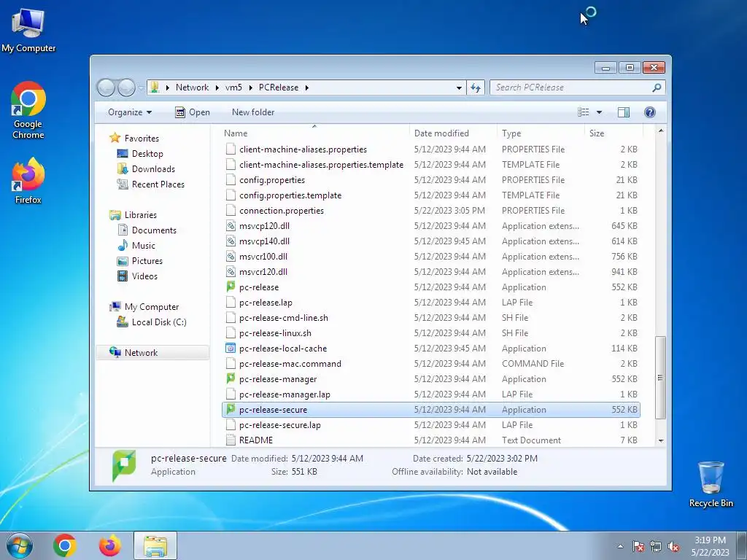Click the scroll down arrow of file list

click(660, 441)
